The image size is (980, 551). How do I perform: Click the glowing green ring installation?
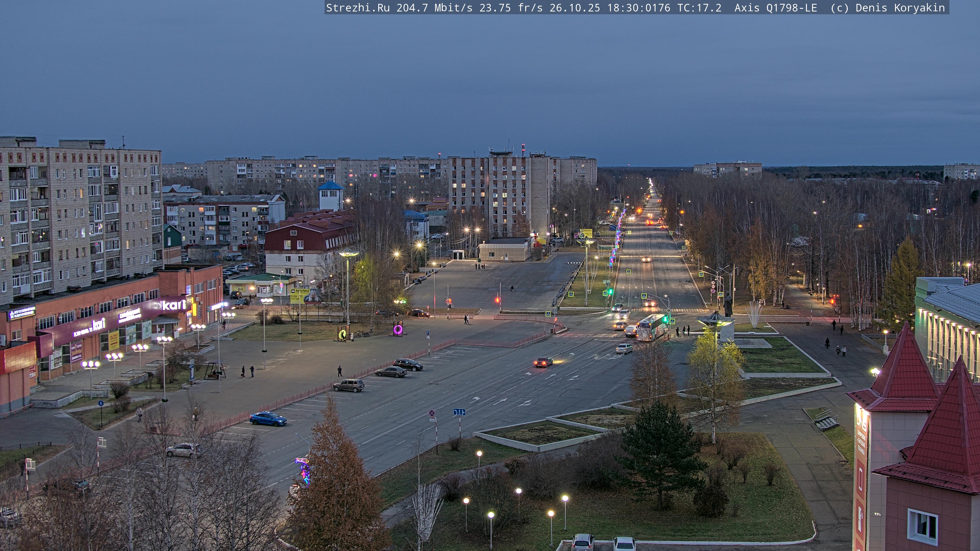point(342,334)
